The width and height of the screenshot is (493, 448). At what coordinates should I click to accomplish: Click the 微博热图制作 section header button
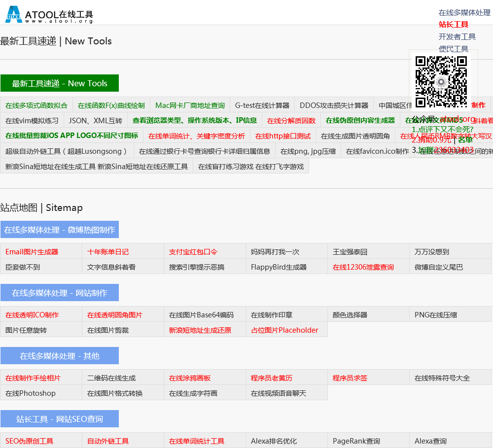click(x=60, y=230)
